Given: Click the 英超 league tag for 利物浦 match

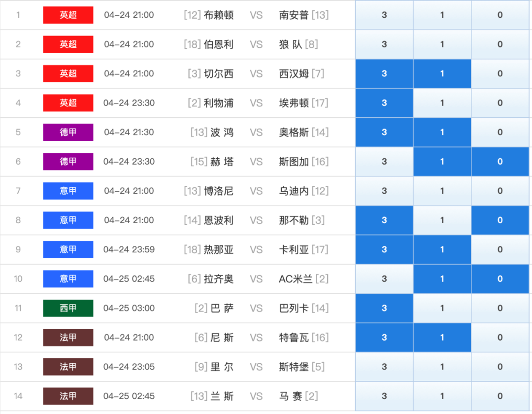Looking at the screenshot, I should (68, 103).
